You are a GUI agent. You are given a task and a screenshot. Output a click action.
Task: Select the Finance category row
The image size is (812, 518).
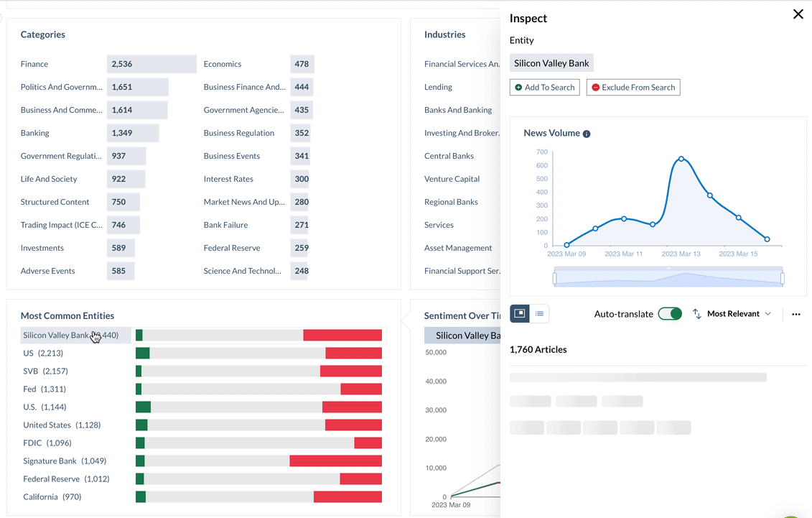(x=108, y=64)
